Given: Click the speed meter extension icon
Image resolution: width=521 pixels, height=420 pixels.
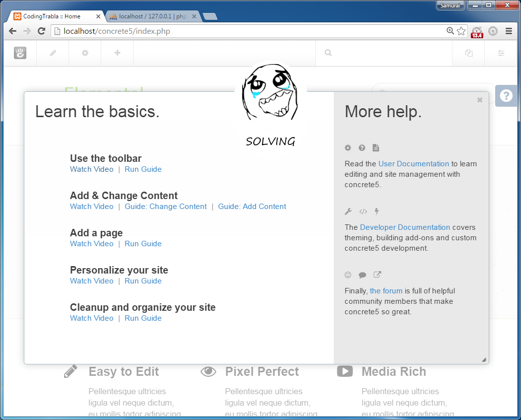Looking at the screenshot, I should 477,32.
